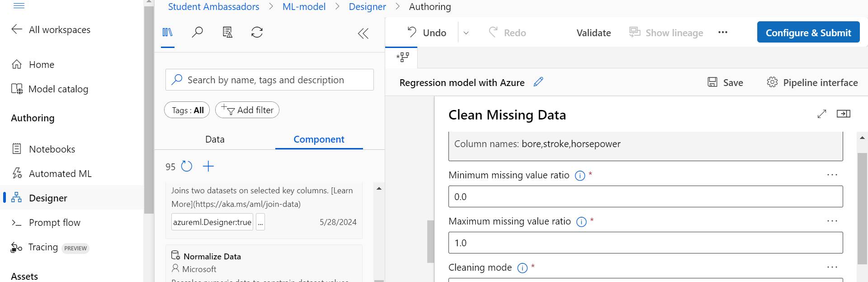The width and height of the screenshot is (868, 282).
Task: Open Notebooks section
Action: point(43,149)
